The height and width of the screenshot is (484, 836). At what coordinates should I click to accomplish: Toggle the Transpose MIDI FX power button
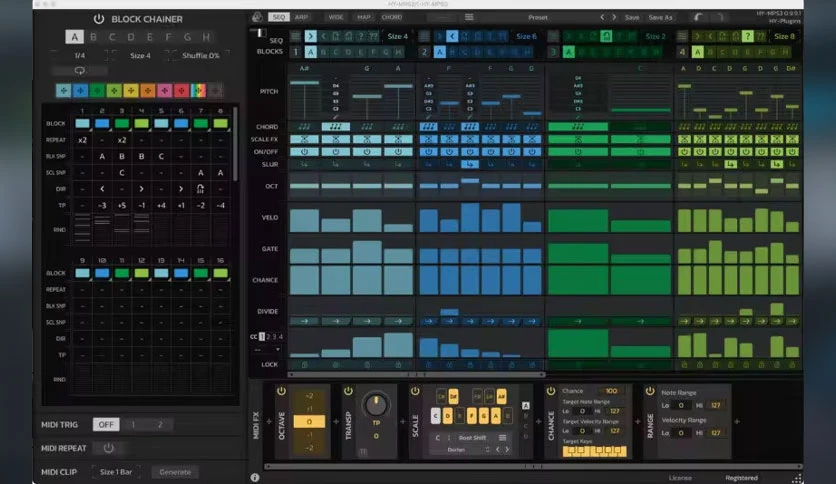click(348, 391)
